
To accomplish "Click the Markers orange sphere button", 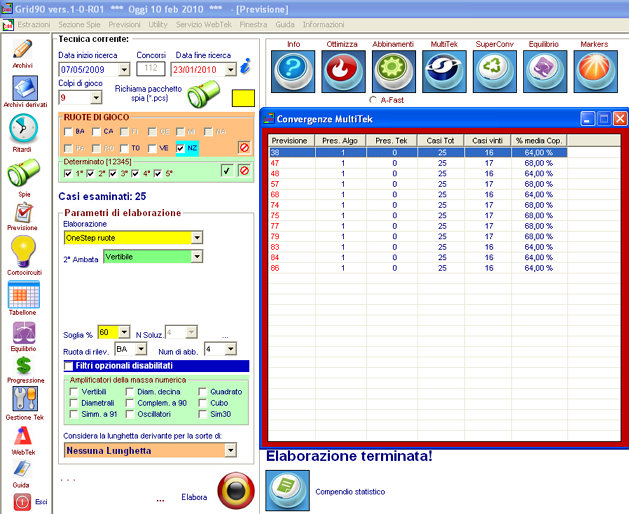I will [x=595, y=71].
